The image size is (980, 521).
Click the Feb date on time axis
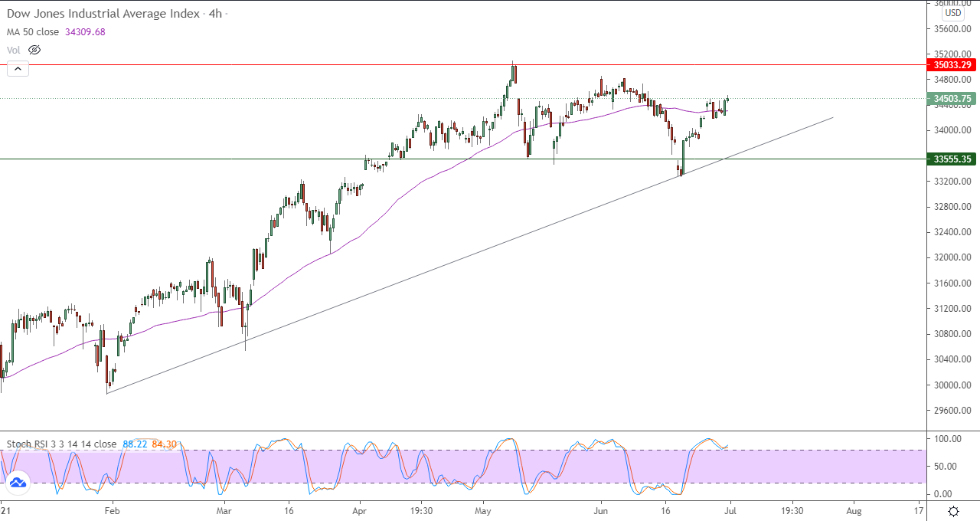[112, 510]
